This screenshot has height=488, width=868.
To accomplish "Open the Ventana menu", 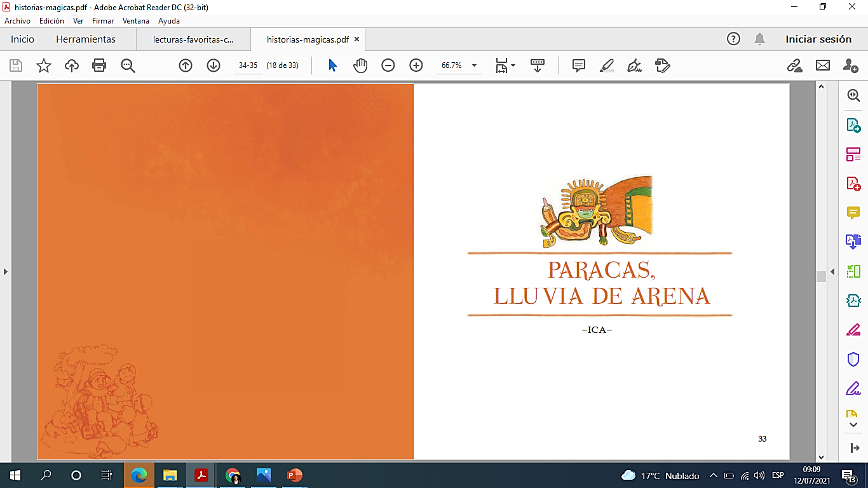I will point(136,21).
